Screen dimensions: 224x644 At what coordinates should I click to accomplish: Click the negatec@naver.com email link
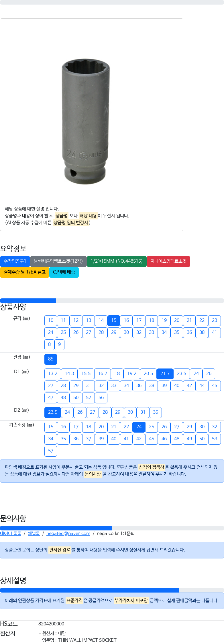68,534
